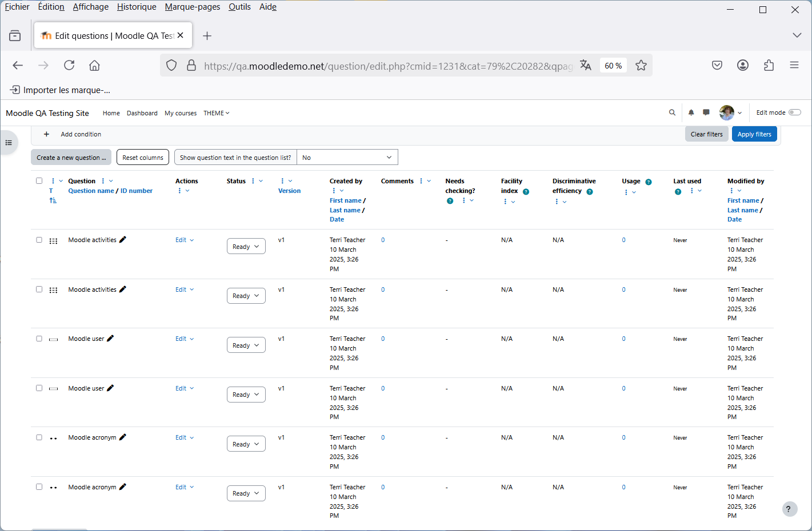Screen dimensions: 812x531
Task: Go to browser home page
Action: click(x=94, y=65)
